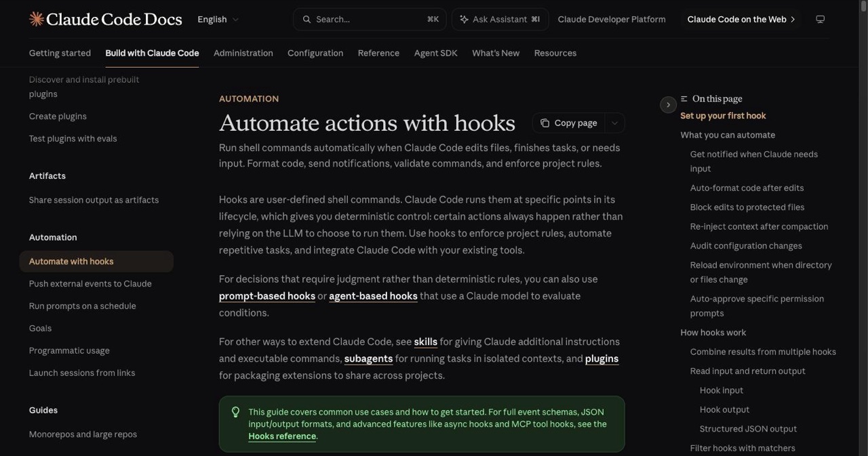
Task: Follow the plugins link in paragraph
Action: coord(601,358)
